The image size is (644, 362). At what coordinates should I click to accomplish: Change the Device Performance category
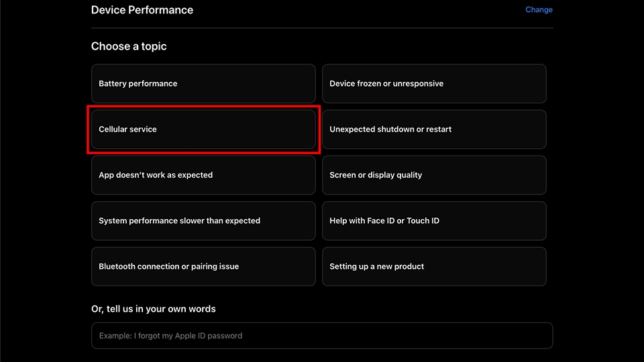pos(539,10)
